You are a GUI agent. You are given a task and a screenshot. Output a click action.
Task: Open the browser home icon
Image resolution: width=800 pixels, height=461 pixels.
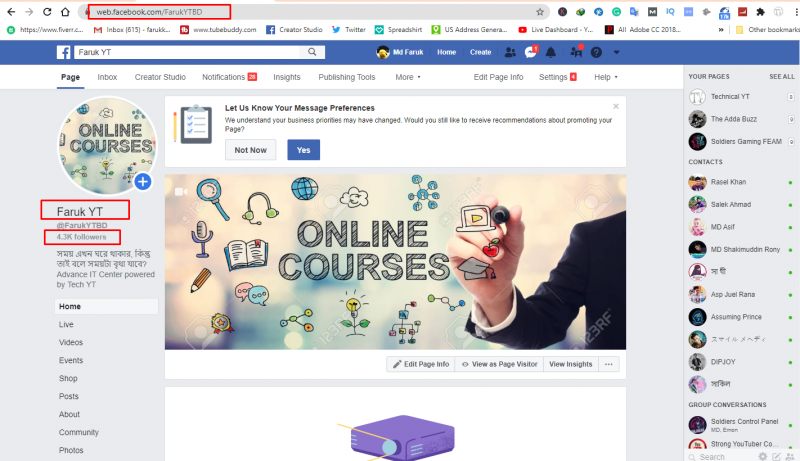(65, 12)
